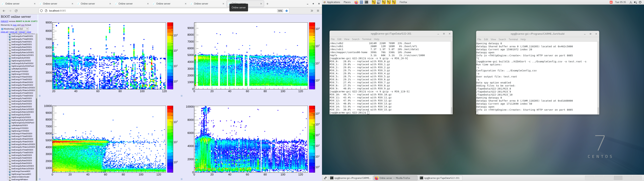The width and height of the screenshot is (644, 181).
Task: Expand the toolbar overflow chevron button
Action: click(x=312, y=11)
